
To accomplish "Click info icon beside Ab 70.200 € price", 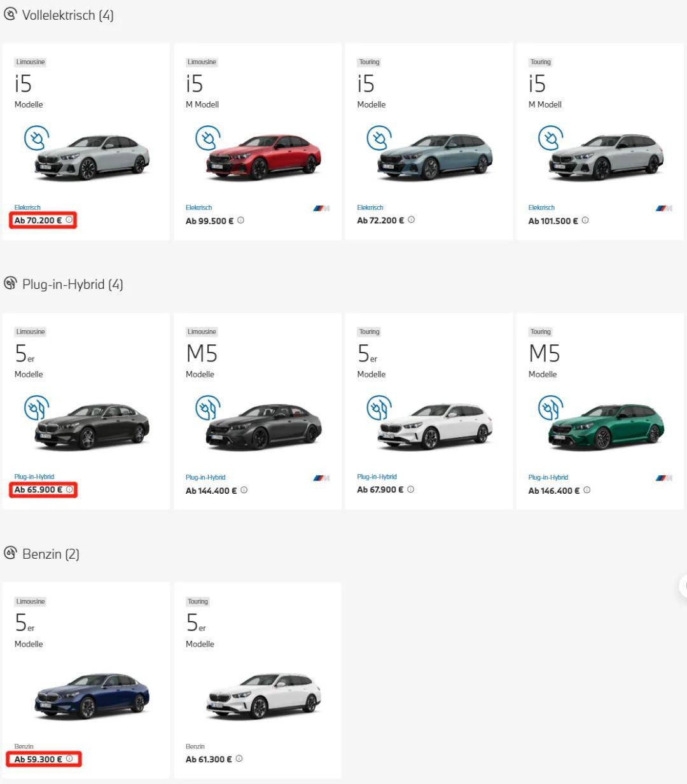I will tap(69, 220).
